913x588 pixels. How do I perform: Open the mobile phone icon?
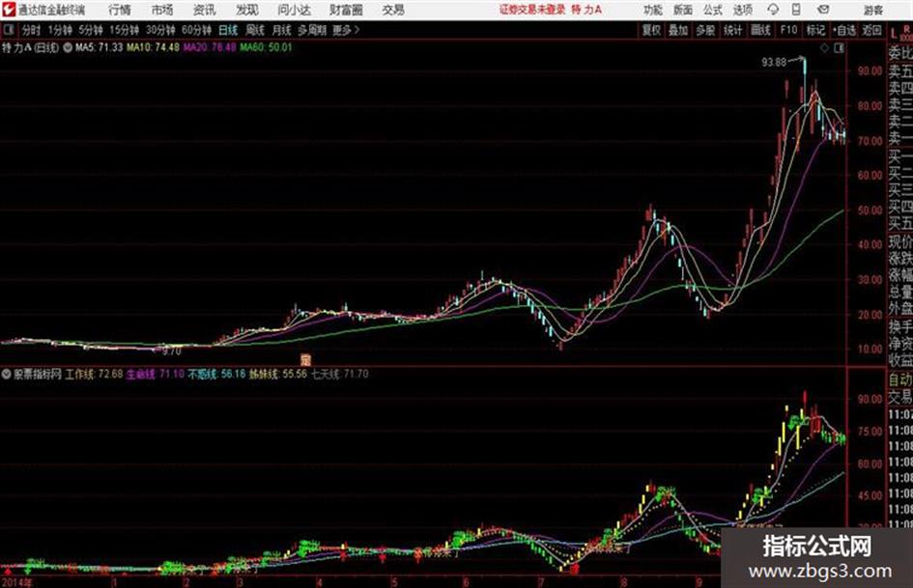(x=795, y=10)
